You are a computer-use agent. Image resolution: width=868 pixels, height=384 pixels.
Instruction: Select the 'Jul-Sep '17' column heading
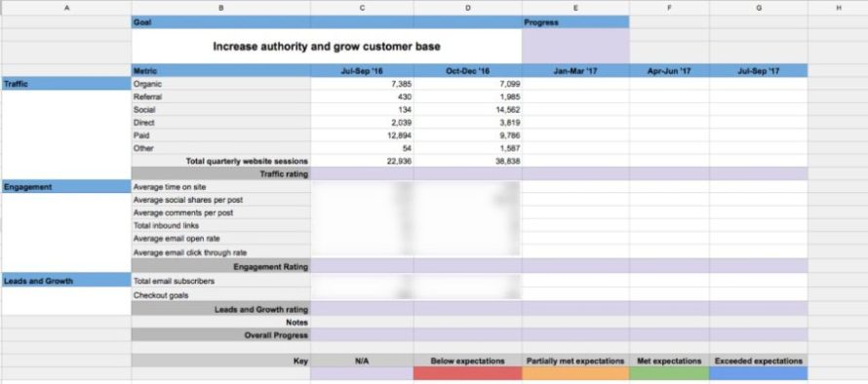click(x=759, y=71)
